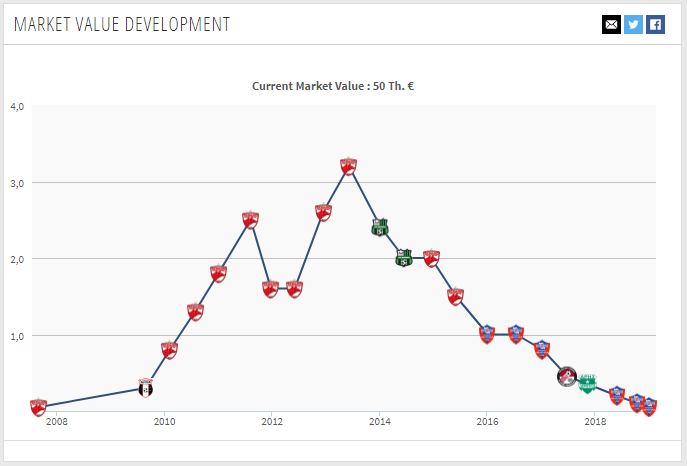The height and width of the screenshot is (466, 687).
Task: Select the black-and-white striped badge before 2010
Action: point(145,388)
